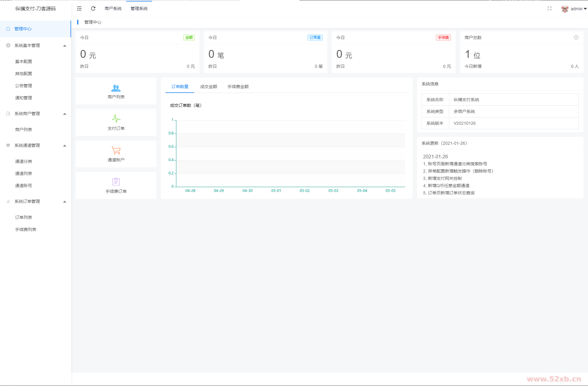Click the refresh page icon
Viewport: 588px width, 386px height.
tap(93, 8)
